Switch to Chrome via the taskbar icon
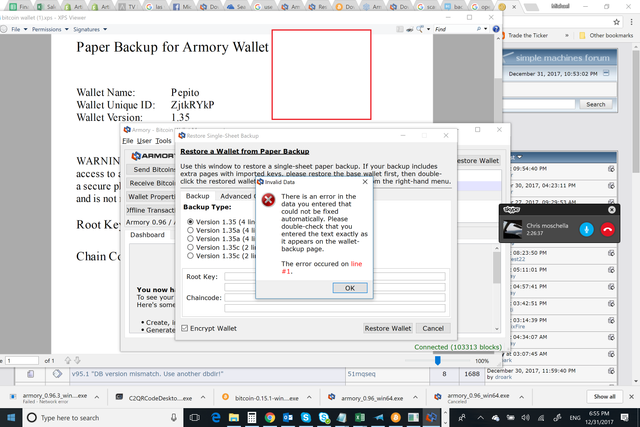Viewport: 640px width, 427px height. coord(269,418)
